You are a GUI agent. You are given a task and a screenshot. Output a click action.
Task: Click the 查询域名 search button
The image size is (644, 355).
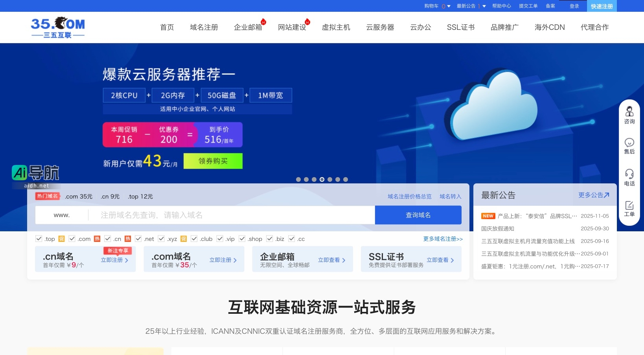pyautogui.click(x=418, y=215)
